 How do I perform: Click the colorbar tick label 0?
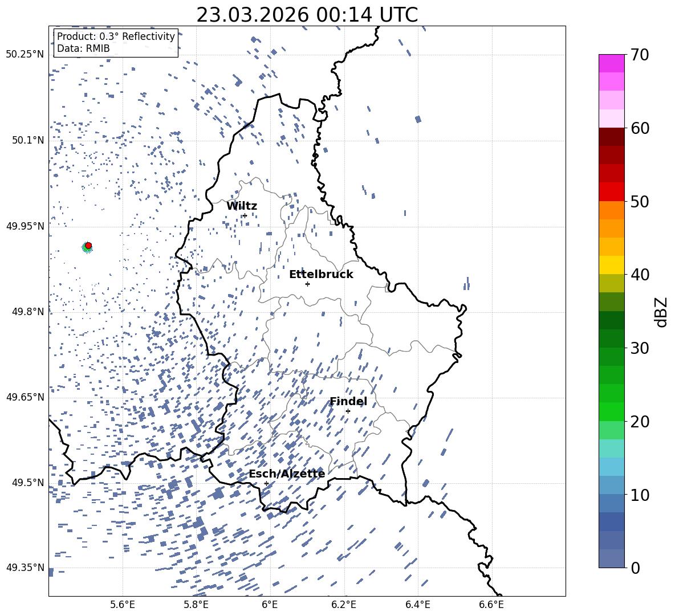[635, 568]
